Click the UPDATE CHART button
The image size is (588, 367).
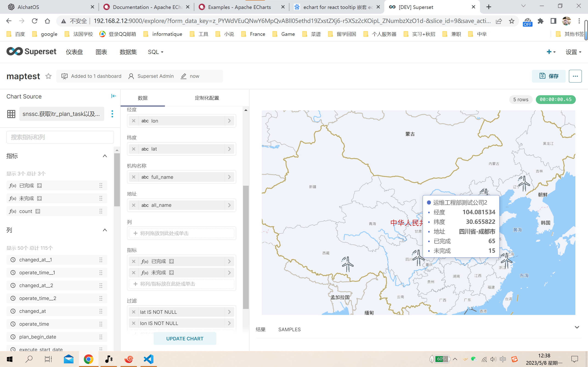click(x=185, y=339)
